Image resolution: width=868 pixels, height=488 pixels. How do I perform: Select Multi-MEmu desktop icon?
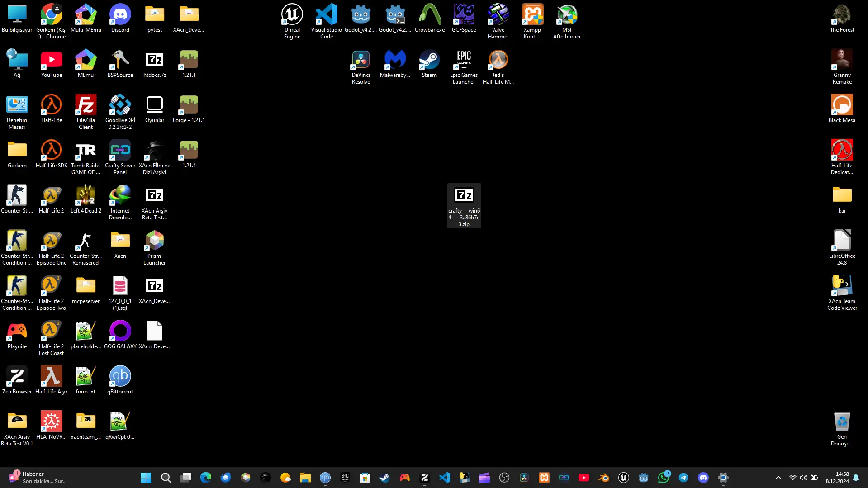pyautogui.click(x=85, y=18)
